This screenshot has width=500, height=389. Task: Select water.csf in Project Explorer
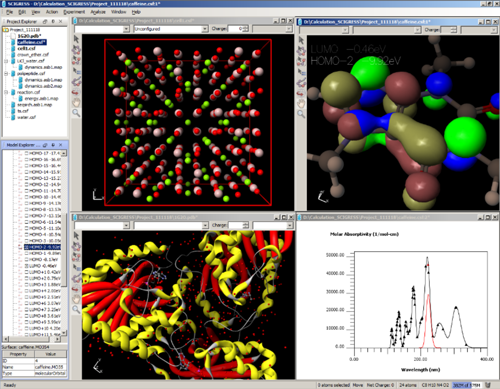tap(26, 117)
